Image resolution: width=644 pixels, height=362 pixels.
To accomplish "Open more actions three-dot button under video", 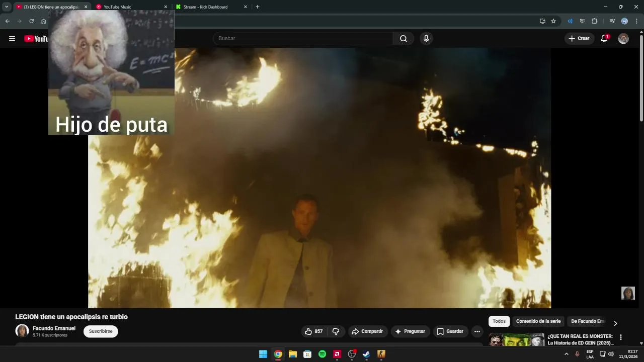I will [x=477, y=331].
